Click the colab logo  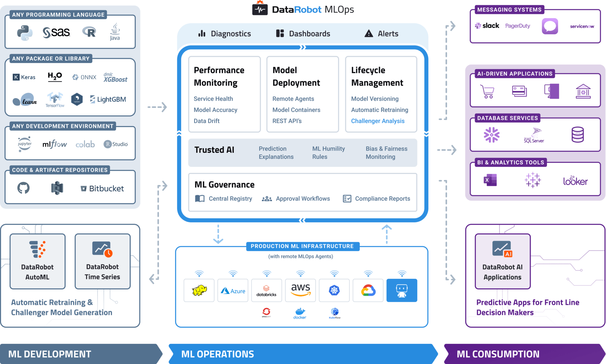pyautogui.click(x=85, y=144)
